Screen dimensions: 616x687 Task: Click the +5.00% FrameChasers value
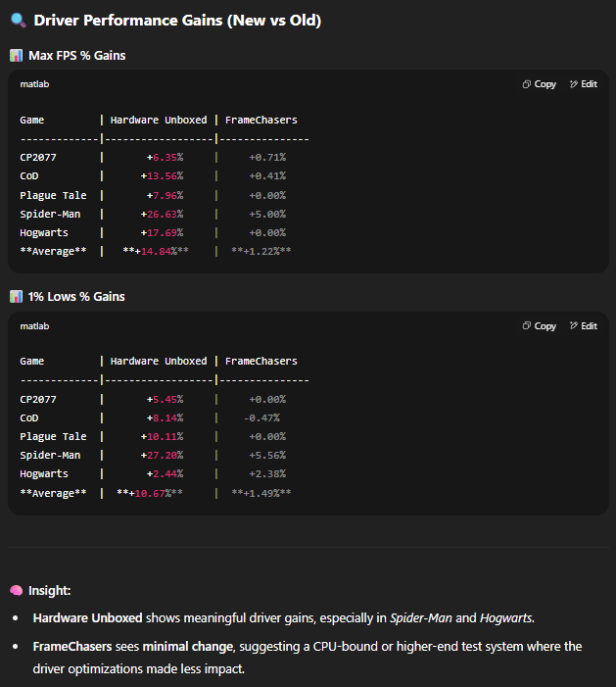point(267,215)
